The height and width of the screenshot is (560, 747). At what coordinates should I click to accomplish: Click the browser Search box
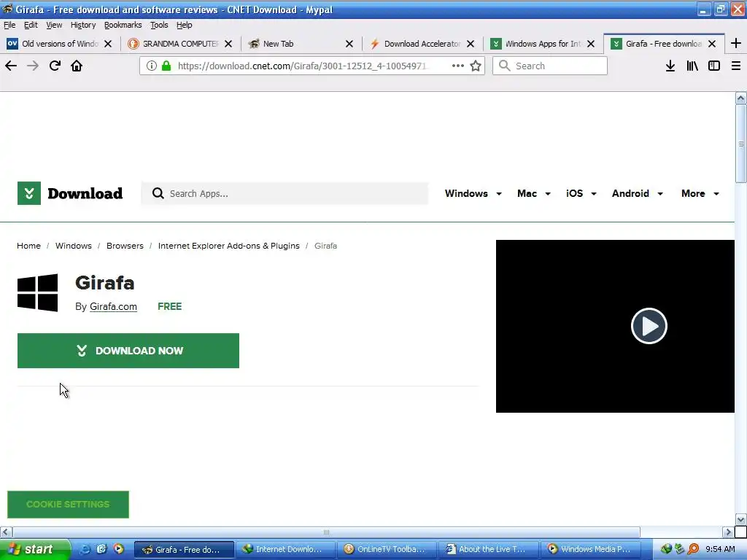click(550, 66)
